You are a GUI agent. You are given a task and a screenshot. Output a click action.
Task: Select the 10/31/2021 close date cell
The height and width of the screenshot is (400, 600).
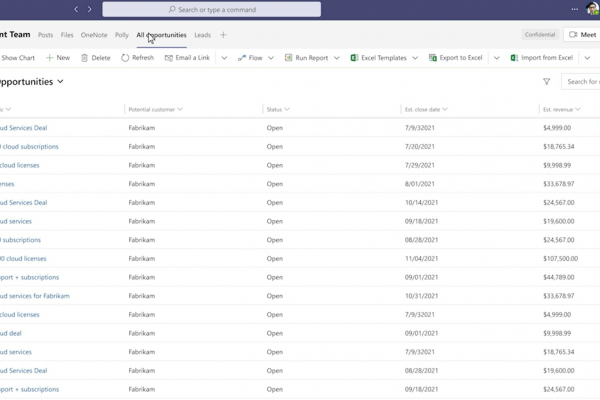421,296
